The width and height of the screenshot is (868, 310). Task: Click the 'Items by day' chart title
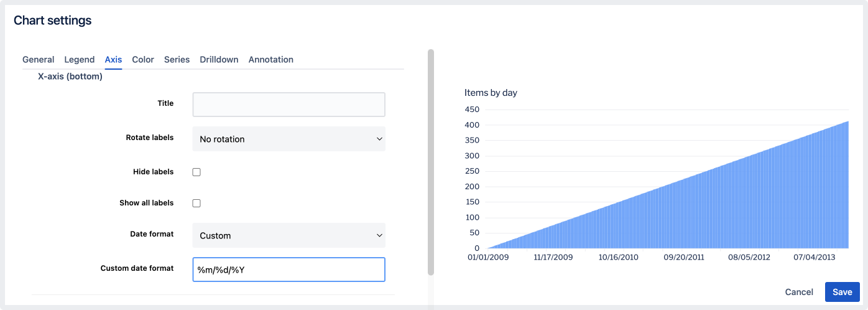click(x=491, y=93)
